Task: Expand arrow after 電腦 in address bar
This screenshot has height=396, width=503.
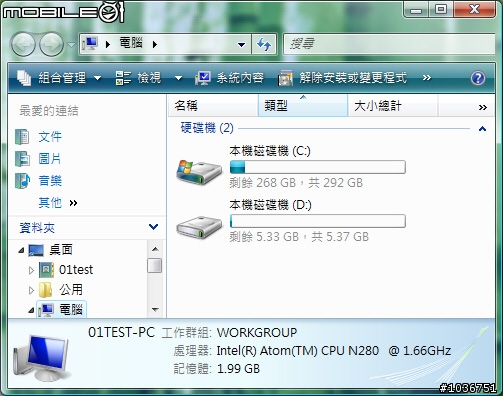Action: tap(155, 44)
